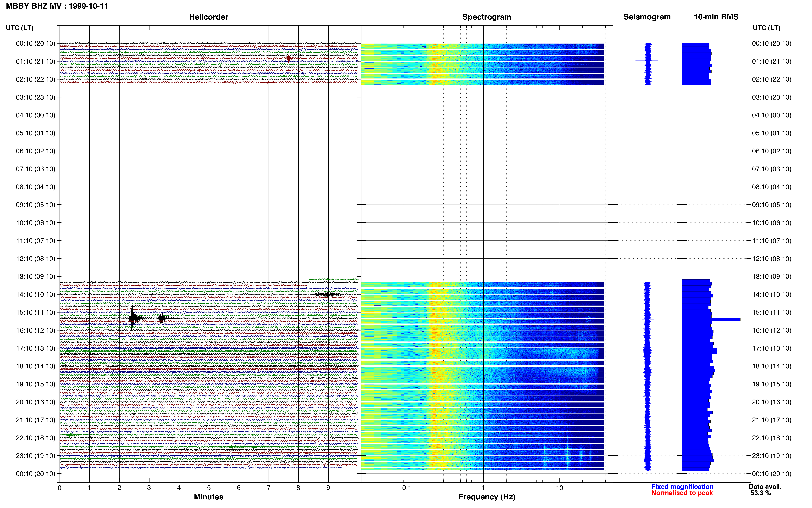Click the left time label '03:10 (23:10)'

click(36, 97)
